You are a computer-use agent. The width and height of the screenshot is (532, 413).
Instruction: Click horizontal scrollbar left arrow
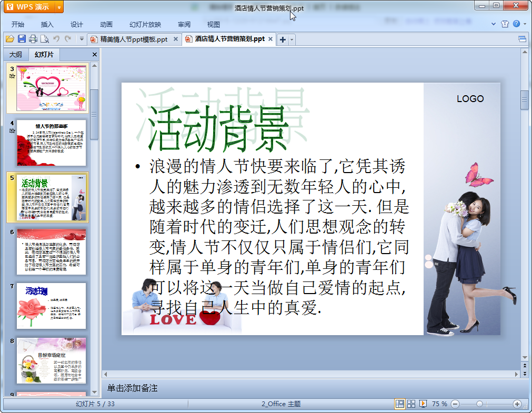coord(106,374)
